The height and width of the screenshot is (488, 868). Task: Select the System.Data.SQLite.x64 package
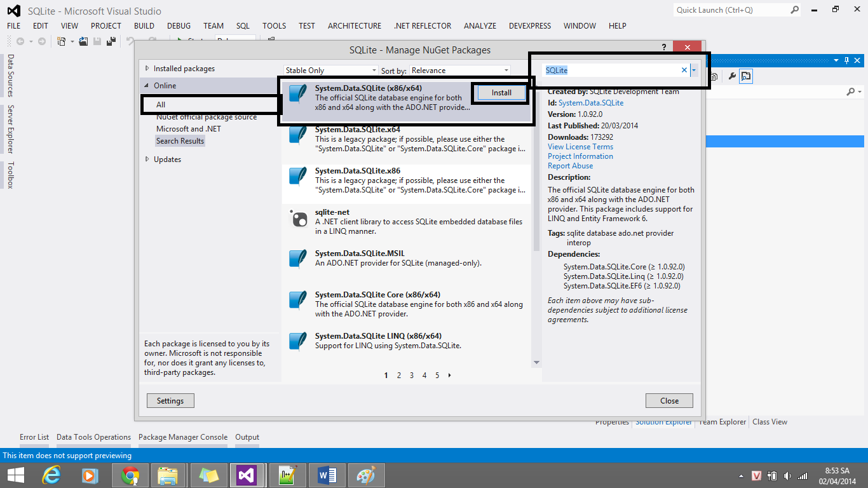406,143
